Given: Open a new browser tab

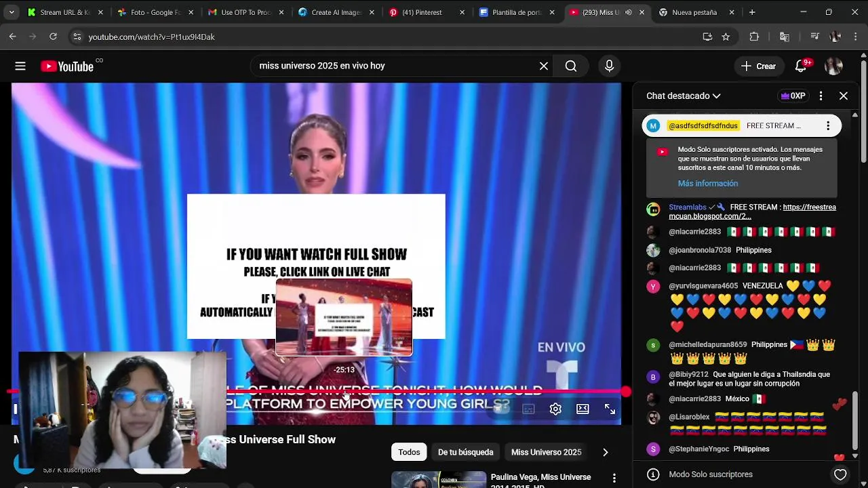Looking at the screenshot, I should pos(752,12).
